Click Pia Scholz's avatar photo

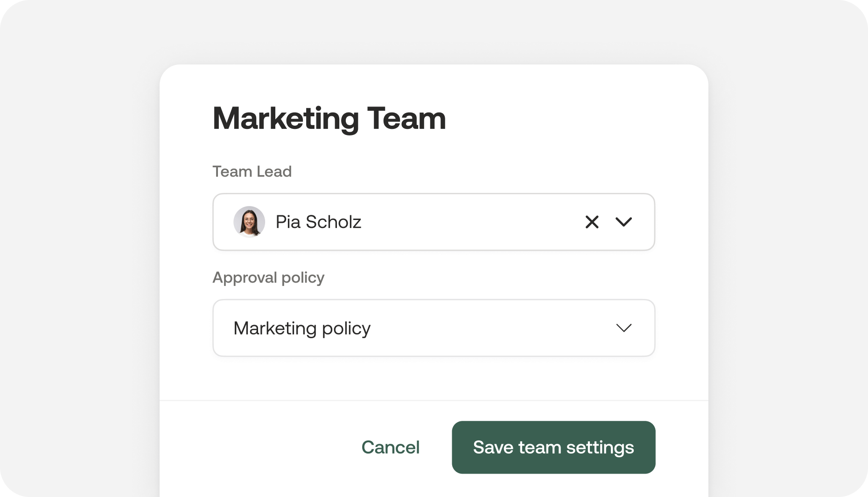click(x=249, y=222)
